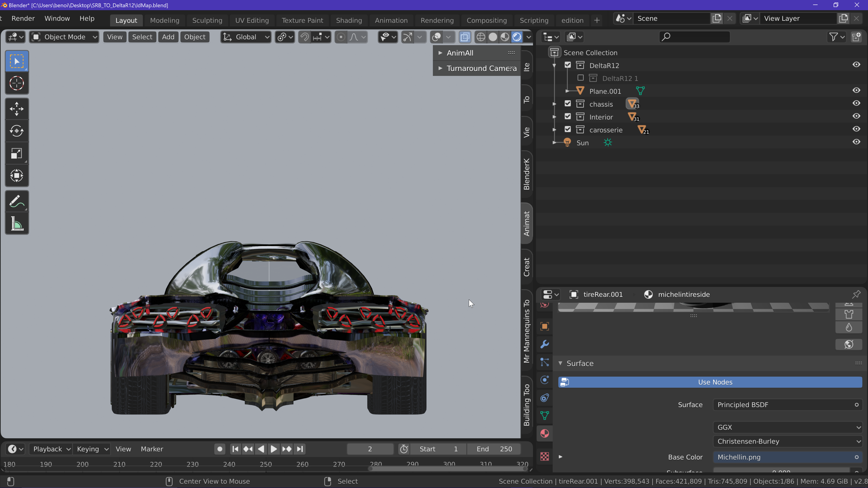The height and width of the screenshot is (488, 868).
Task: Pick the Measure tool
Action: pyautogui.click(x=17, y=224)
